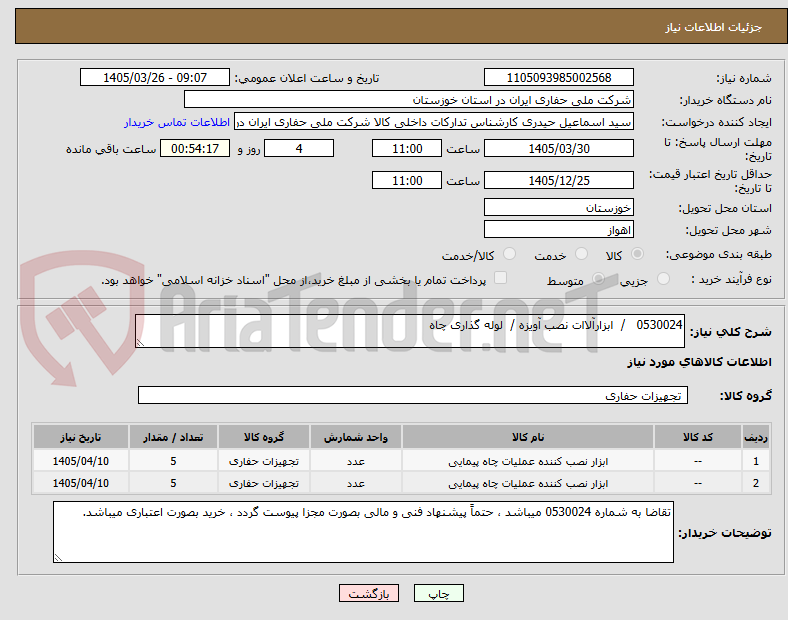Click the نام کالا column header
The image size is (788, 620).
pyautogui.click(x=528, y=437)
